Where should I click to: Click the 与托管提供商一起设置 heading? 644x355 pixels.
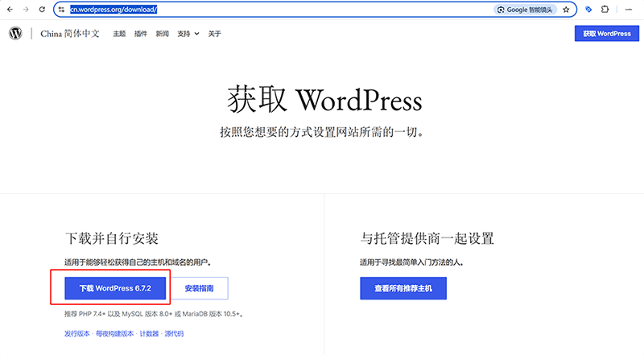427,238
